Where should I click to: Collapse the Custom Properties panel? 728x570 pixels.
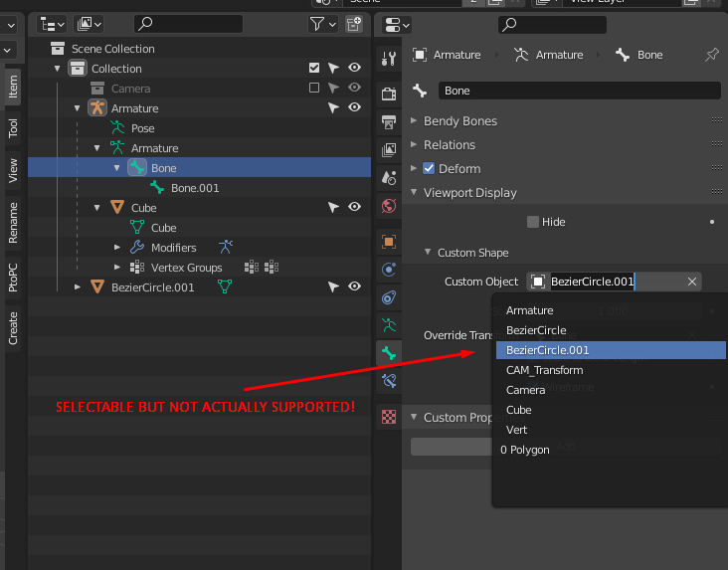(414, 417)
